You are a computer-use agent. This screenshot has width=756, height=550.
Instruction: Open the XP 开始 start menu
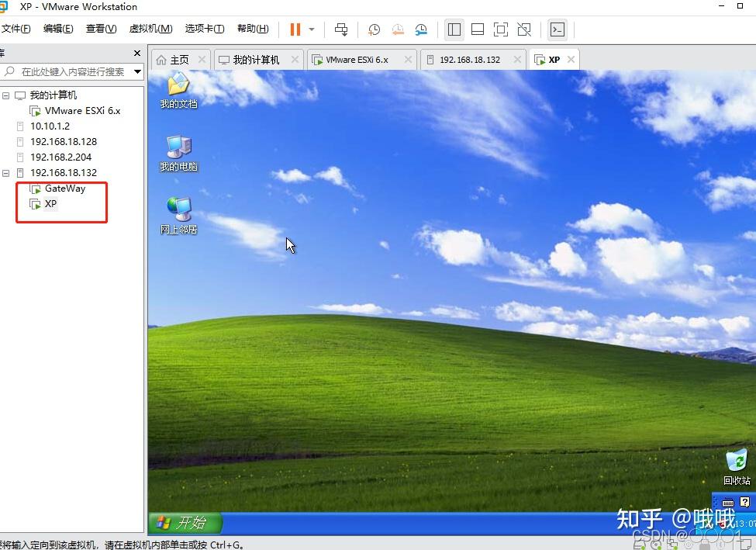[x=185, y=523]
